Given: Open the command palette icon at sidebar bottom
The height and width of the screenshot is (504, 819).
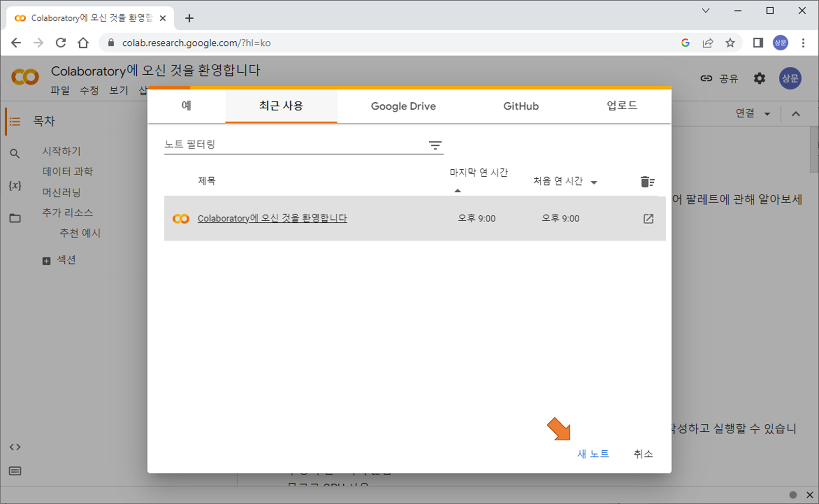Looking at the screenshot, I should [15, 471].
